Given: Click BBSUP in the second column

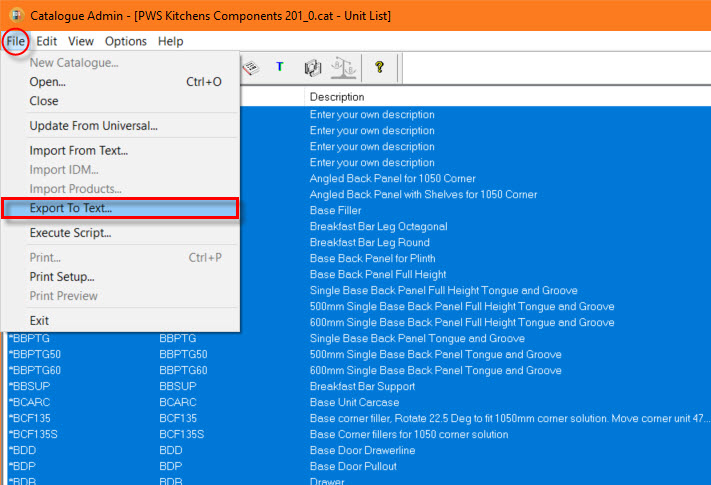Looking at the screenshot, I should (x=178, y=386).
